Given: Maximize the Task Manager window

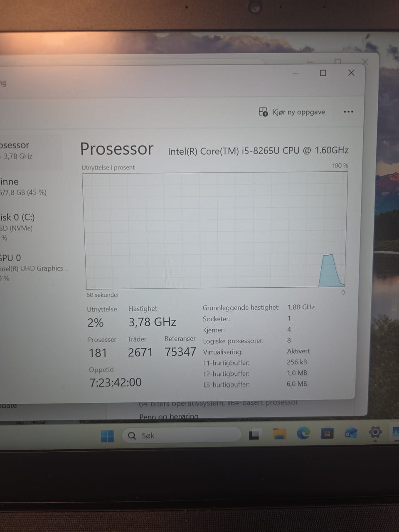Looking at the screenshot, I should point(323,73).
